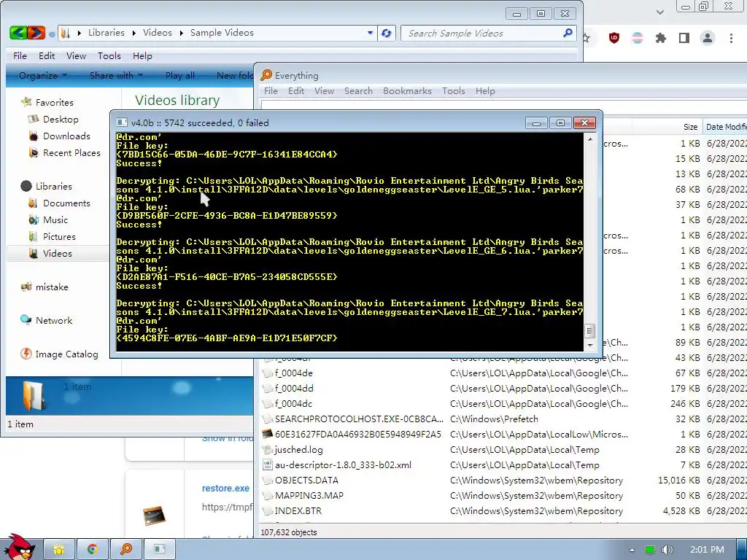Click the Chrome side panel icon
Viewport: 747px width, 560px height.
tap(684, 38)
